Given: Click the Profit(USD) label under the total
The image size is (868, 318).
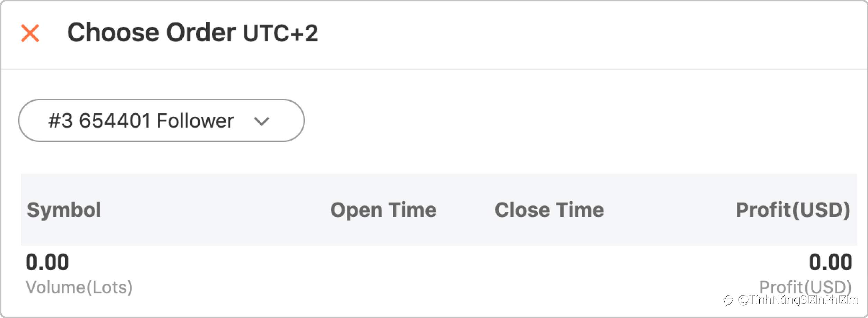Looking at the screenshot, I should [805, 287].
